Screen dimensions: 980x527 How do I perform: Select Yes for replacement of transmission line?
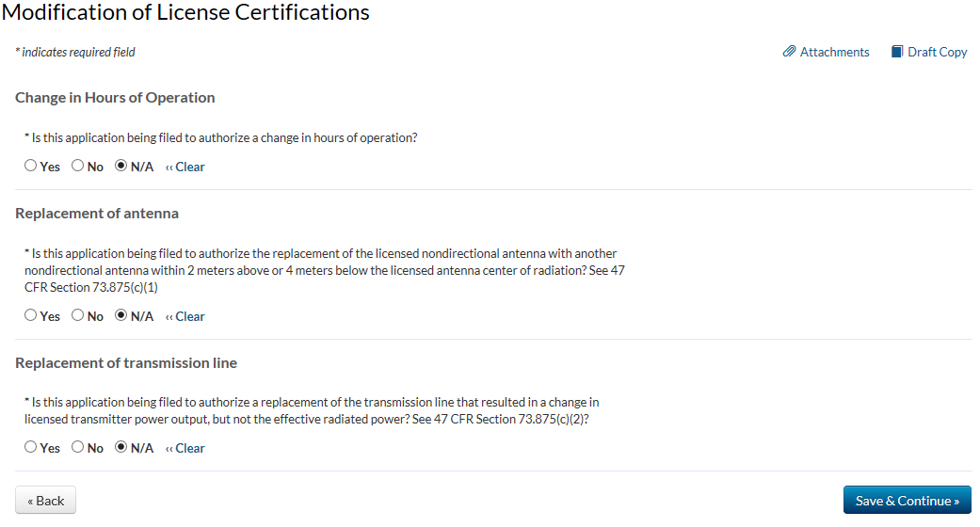click(x=31, y=448)
